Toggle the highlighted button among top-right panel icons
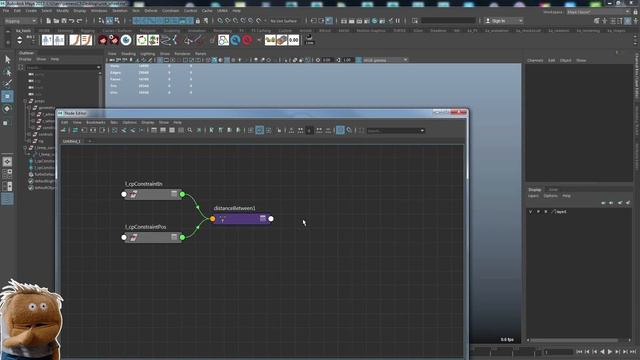Viewport: 640px width, 360px height. coord(628,21)
